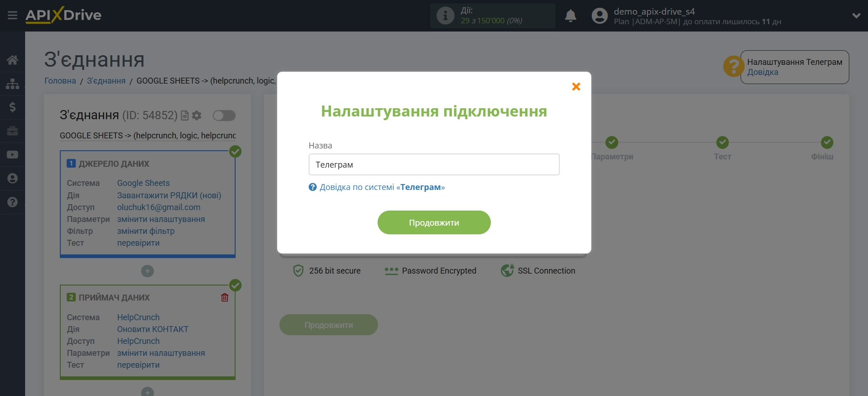868x396 pixels.
Task: Go to Головна breadcrumb
Action: 60,81
